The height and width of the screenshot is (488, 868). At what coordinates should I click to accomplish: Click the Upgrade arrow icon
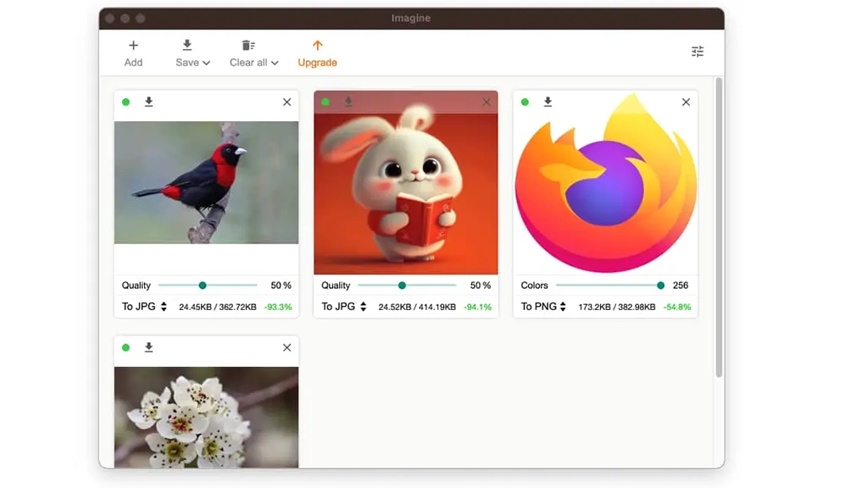pos(317,46)
